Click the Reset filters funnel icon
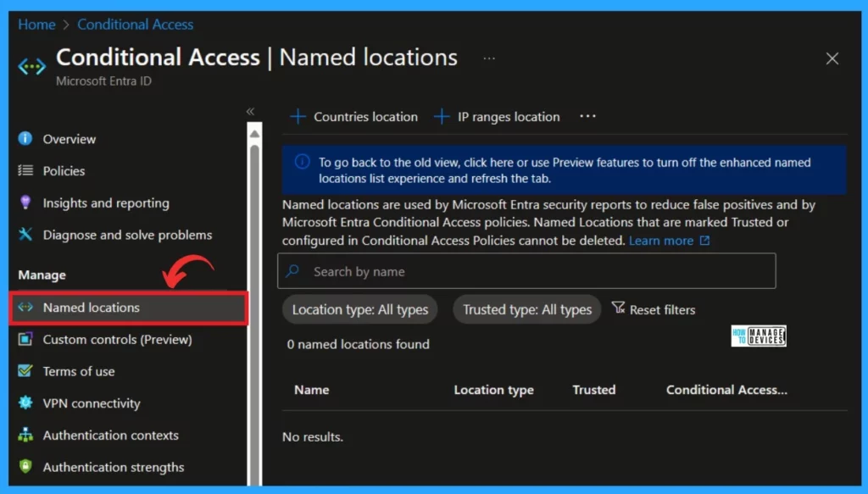This screenshot has width=868, height=494. [x=618, y=308]
